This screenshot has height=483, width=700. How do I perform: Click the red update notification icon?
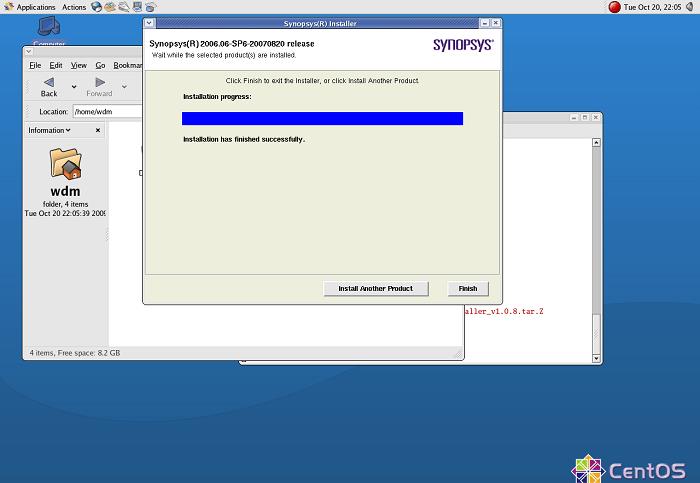tap(614, 7)
